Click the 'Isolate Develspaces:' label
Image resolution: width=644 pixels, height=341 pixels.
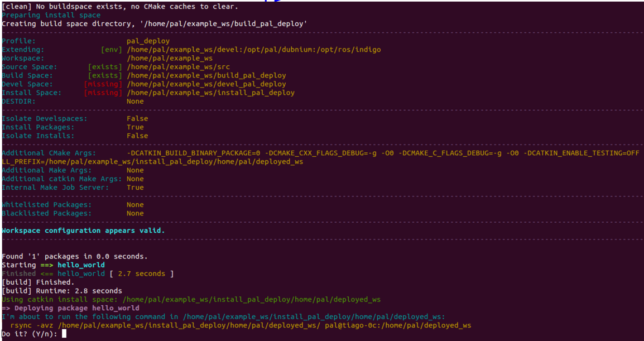45,119
